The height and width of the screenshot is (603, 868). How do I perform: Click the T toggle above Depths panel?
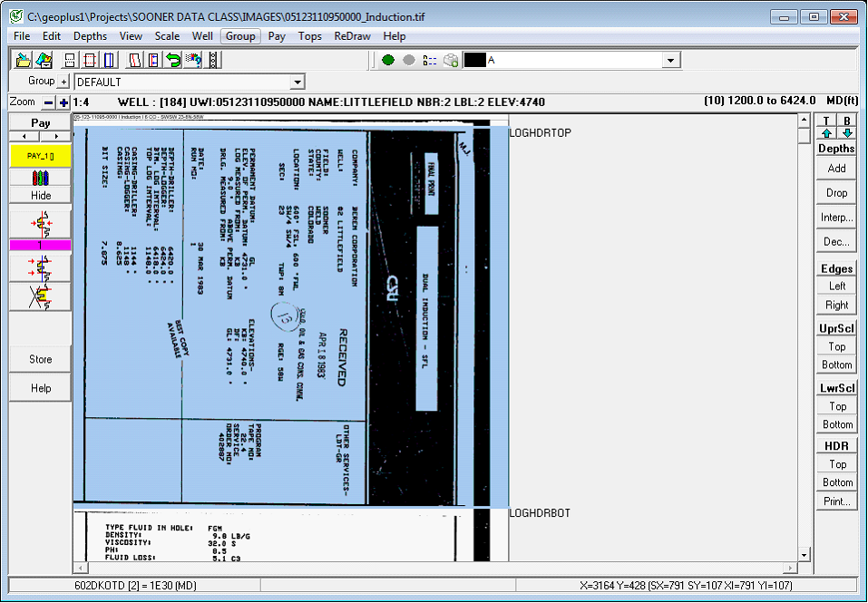click(826, 121)
